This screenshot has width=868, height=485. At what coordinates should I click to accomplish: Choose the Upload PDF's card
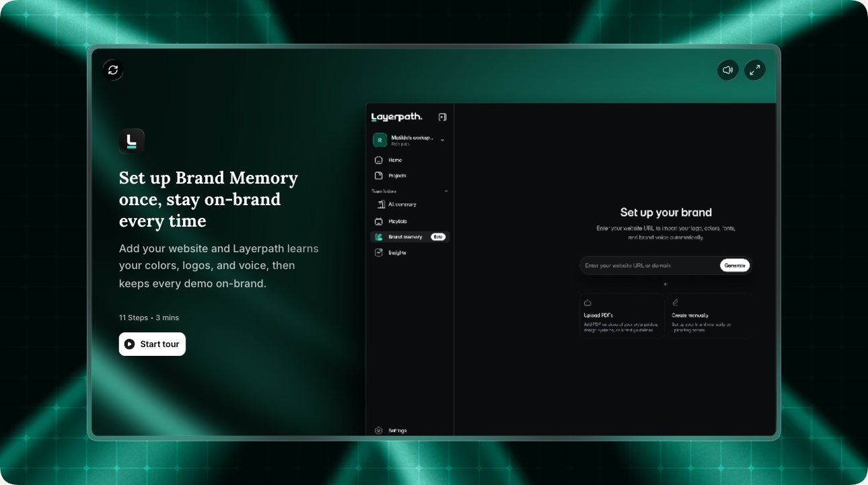(x=622, y=315)
